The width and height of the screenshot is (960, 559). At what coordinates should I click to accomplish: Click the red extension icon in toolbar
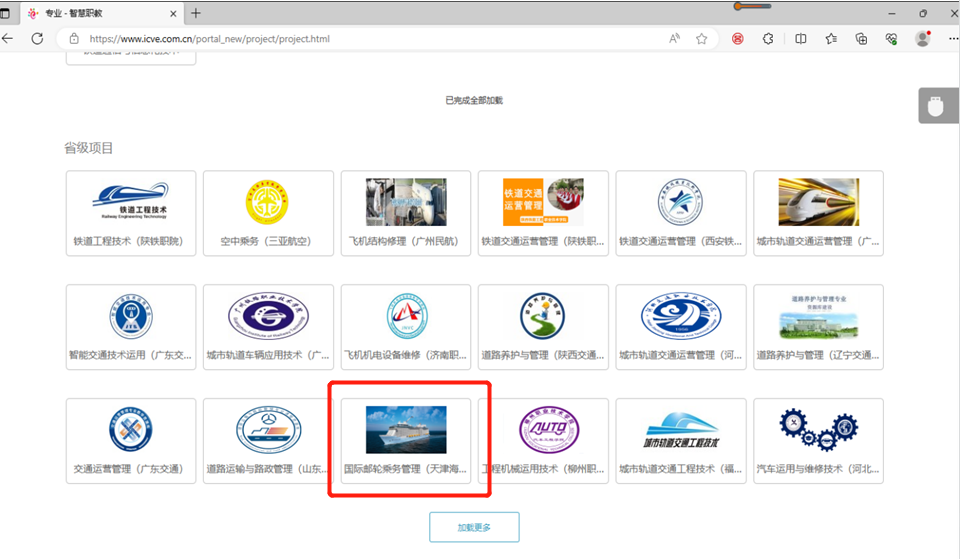tap(738, 39)
